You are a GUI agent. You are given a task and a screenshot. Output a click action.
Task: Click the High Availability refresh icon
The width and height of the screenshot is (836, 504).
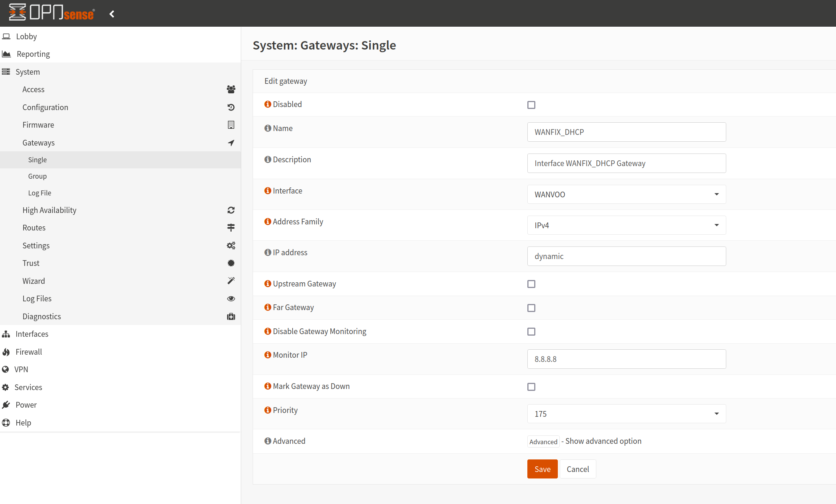[x=231, y=210]
